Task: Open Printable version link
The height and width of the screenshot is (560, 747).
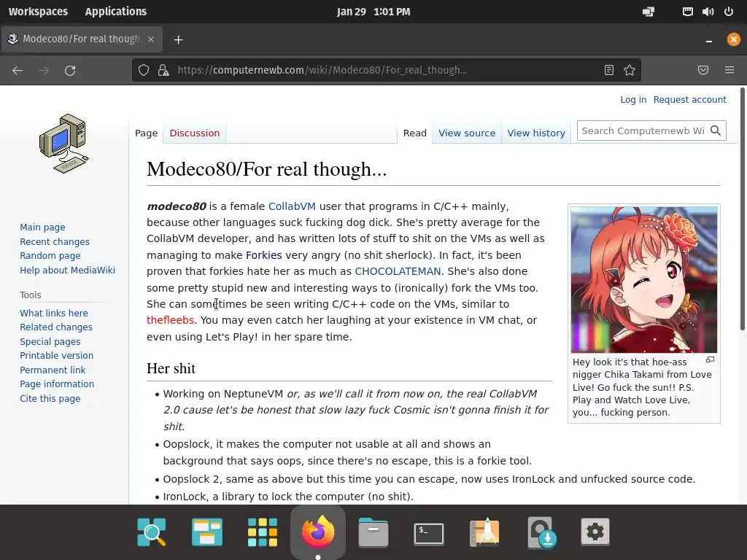Action: (56, 355)
